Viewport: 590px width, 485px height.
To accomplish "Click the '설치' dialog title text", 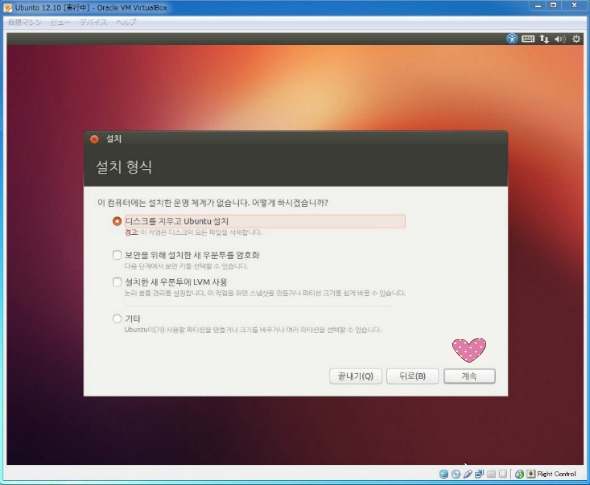I will (x=114, y=139).
